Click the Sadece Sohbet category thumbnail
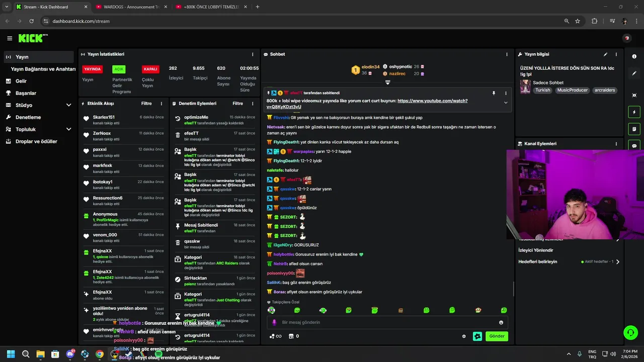 (x=525, y=86)
